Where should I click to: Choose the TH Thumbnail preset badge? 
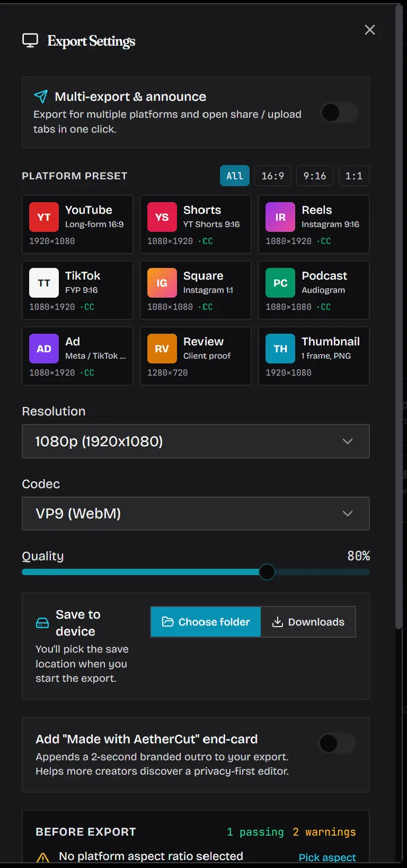pyautogui.click(x=280, y=349)
